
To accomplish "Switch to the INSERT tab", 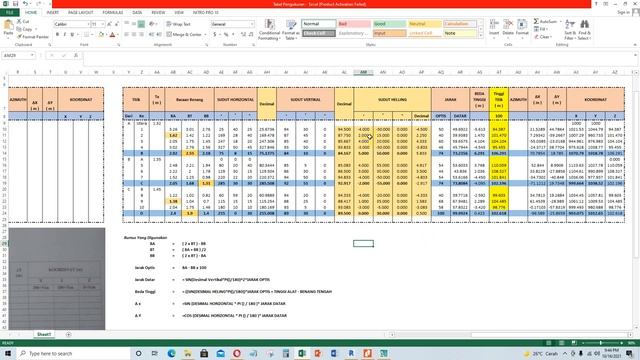I will click(x=53, y=13).
